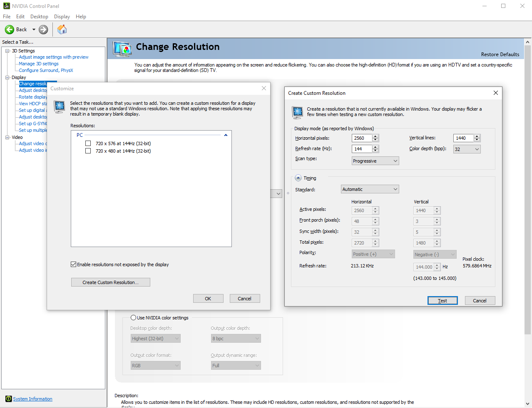
Task: Click the Home icon in toolbar
Action: click(x=62, y=30)
